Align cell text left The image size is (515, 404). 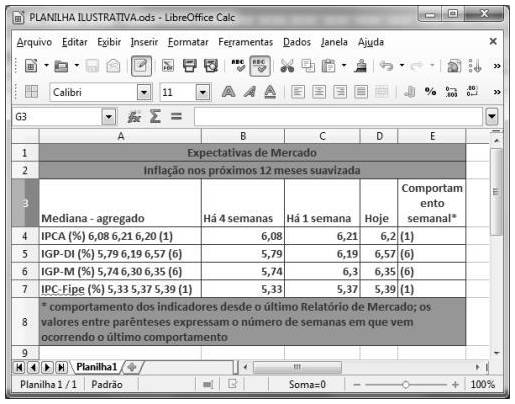tap(298, 92)
